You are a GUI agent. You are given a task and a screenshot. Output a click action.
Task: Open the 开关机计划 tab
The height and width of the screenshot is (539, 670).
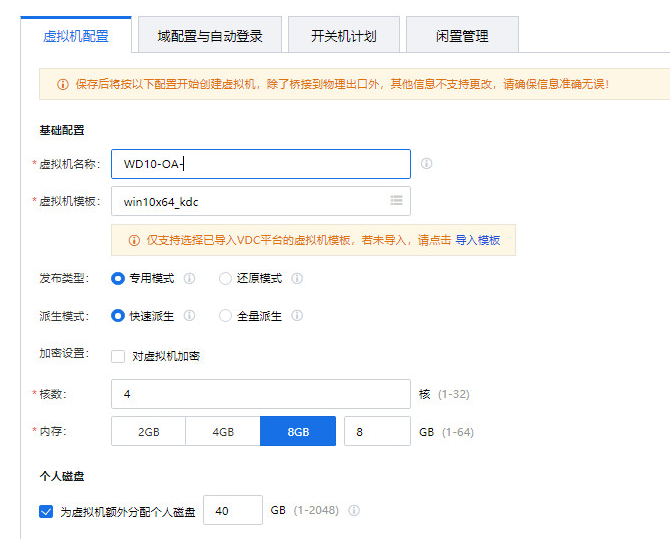[x=343, y=36]
